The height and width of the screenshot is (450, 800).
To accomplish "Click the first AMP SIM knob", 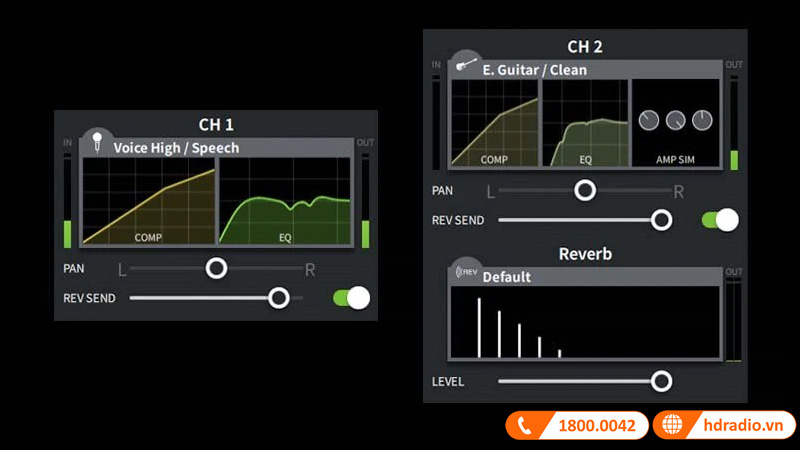I will point(649,120).
